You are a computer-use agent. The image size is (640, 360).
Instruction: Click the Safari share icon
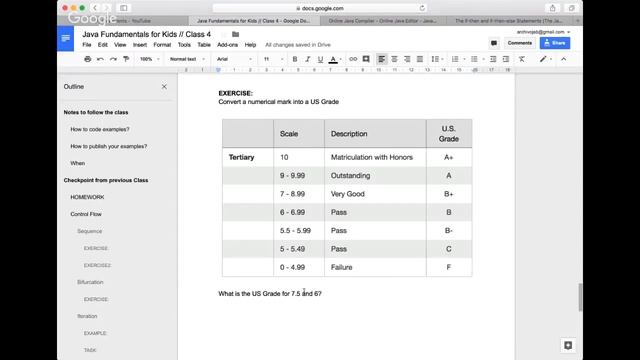click(552, 8)
